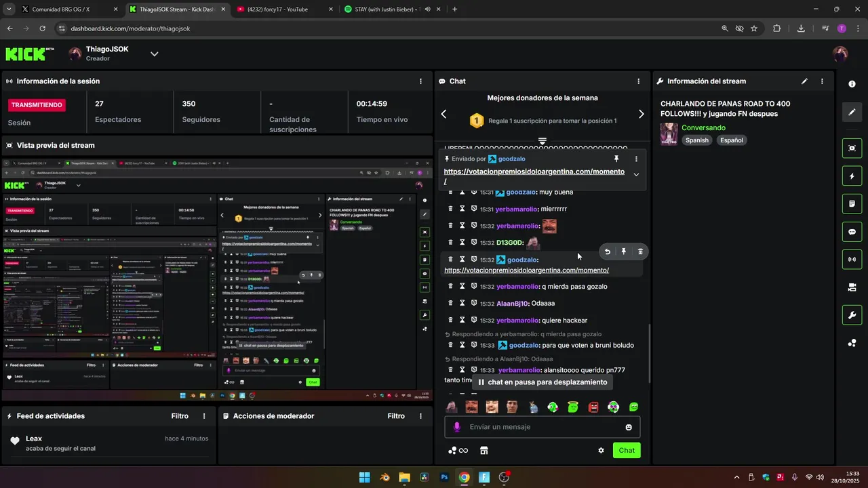The height and width of the screenshot is (488, 868).
Task: Open the user avatar in top-right corner
Action: 840,54
